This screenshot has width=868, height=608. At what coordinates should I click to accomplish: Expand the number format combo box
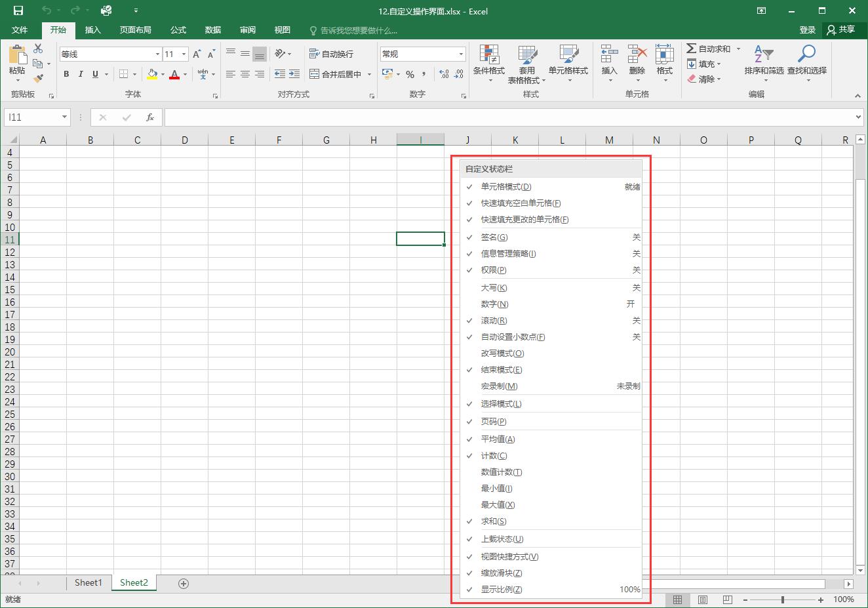click(x=461, y=54)
